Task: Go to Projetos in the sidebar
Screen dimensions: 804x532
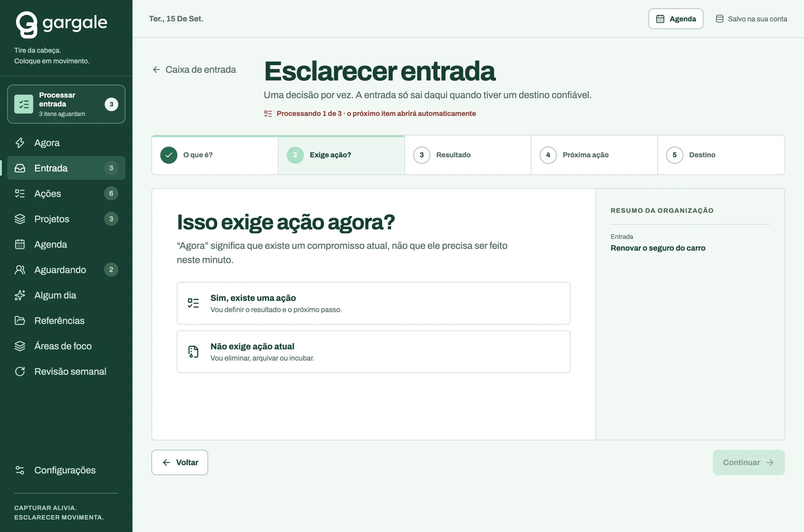Action: [x=66, y=219]
